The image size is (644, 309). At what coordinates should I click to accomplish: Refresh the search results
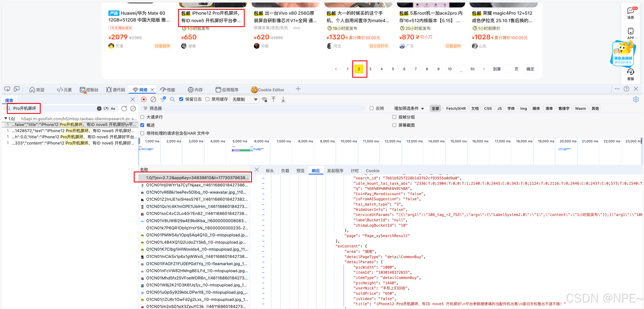(124, 108)
